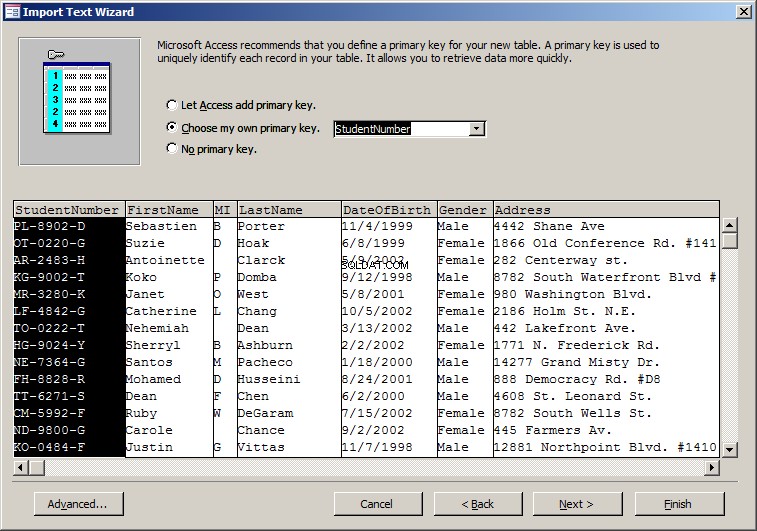This screenshot has height=531, width=757.
Task: Click horizontal scrollbar right arrow
Action: (712, 467)
